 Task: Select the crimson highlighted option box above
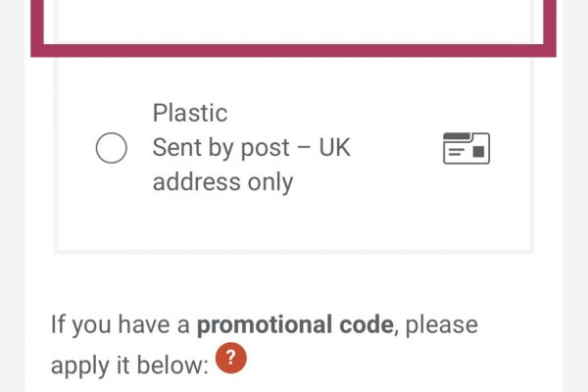(294, 24)
